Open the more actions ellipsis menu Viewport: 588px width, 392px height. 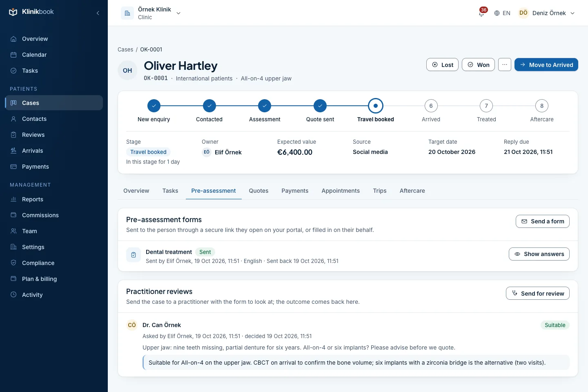pyautogui.click(x=505, y=65)
